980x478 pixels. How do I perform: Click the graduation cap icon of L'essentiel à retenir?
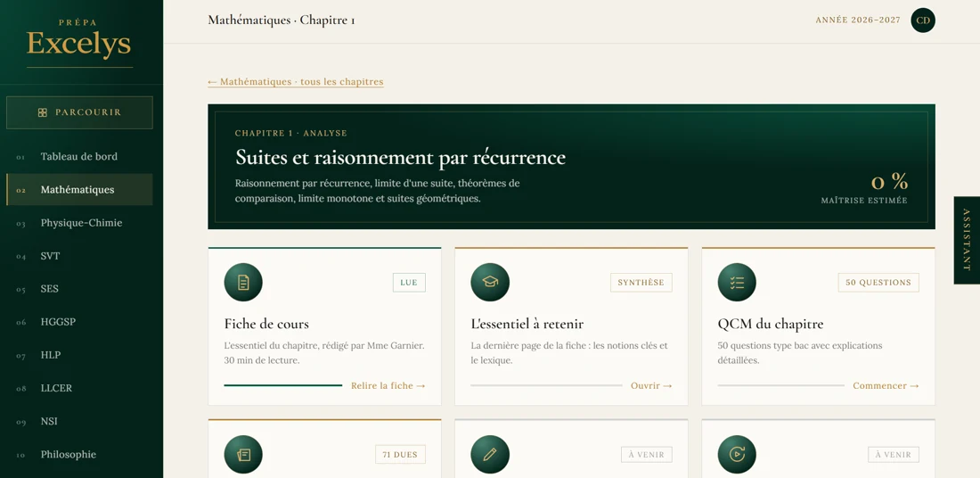490,282
